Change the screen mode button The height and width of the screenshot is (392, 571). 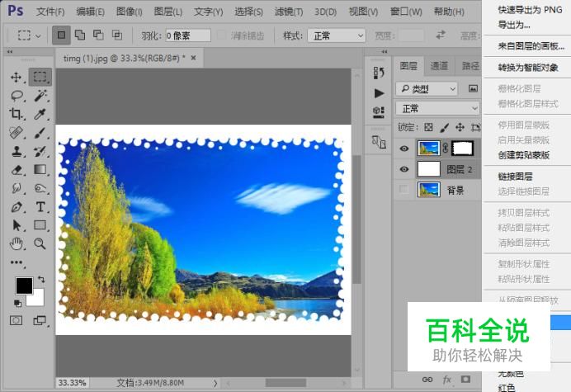(x=40, y=320)
